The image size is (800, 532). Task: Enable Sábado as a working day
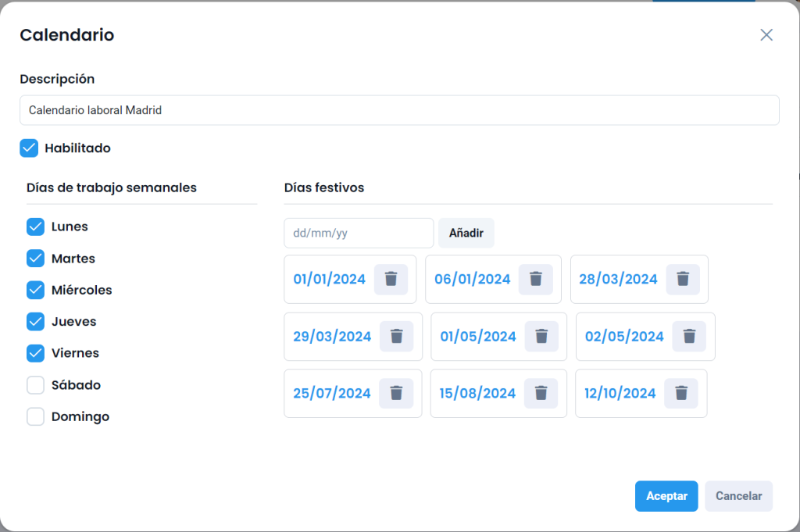click(x=36, y=385)
